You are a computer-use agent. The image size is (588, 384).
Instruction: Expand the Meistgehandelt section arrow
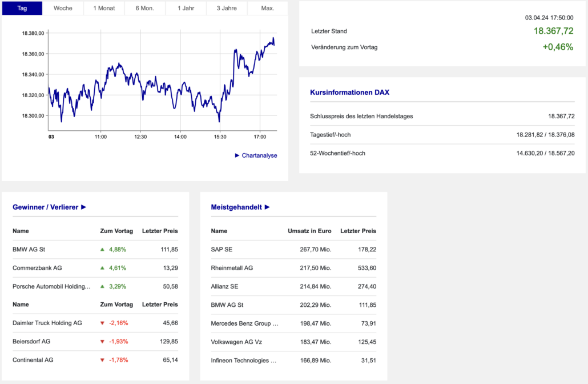coord(267,207)
